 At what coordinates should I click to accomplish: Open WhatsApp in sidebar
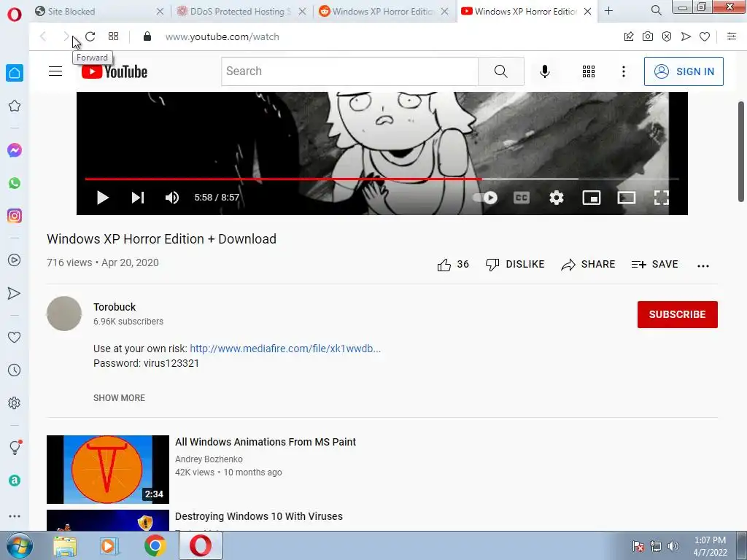point(15,183)
